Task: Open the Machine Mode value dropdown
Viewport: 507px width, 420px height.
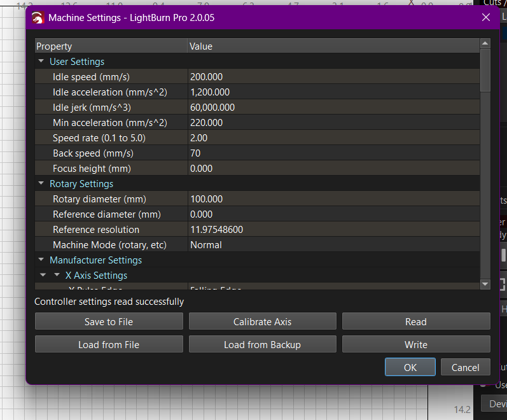Action: point(333,245)
